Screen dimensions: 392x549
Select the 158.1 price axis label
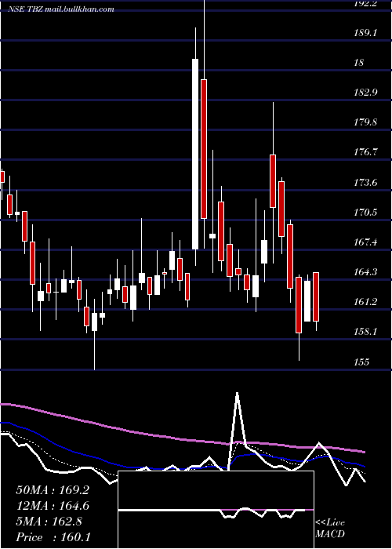tap(365, 331)
